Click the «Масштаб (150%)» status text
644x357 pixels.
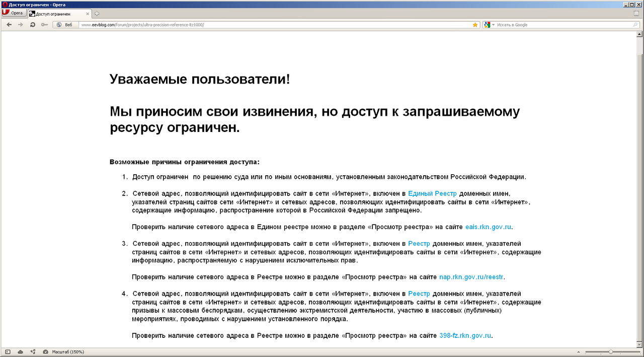coord(68,351)
